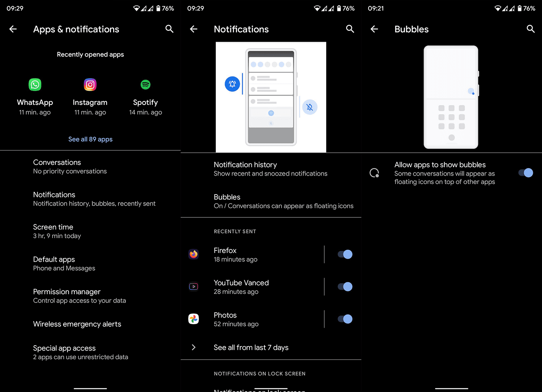Tap the Bubbles phone illustration

[x=451, y=97]
